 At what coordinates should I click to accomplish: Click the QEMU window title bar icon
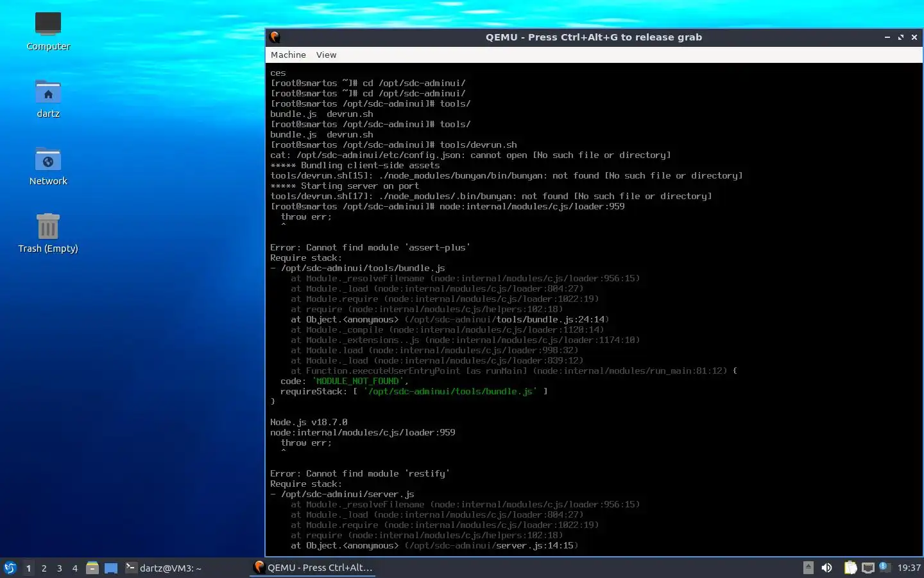275,37
